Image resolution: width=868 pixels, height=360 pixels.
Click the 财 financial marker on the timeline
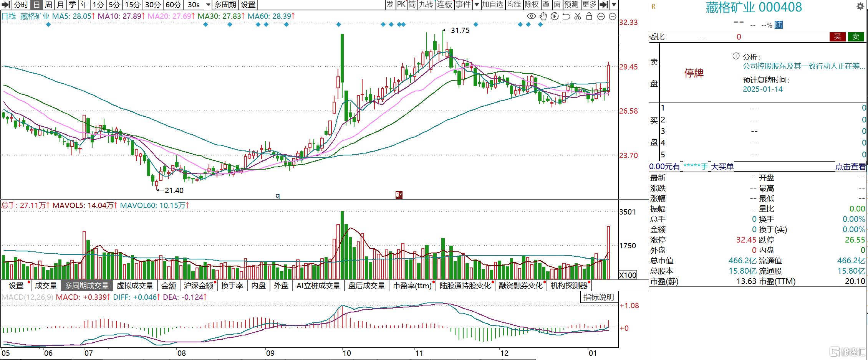pos(399,195)
